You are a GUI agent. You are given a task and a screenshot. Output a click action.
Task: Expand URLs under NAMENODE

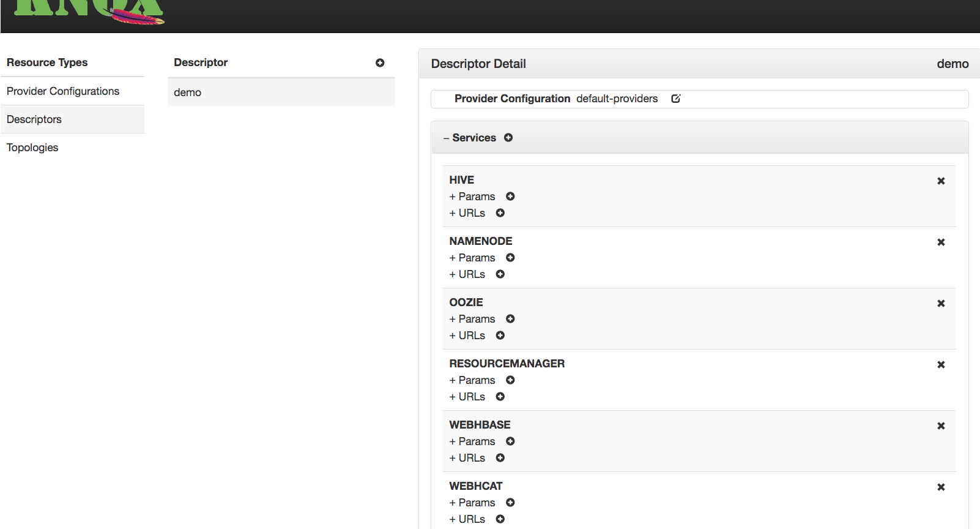click(467, 274)
